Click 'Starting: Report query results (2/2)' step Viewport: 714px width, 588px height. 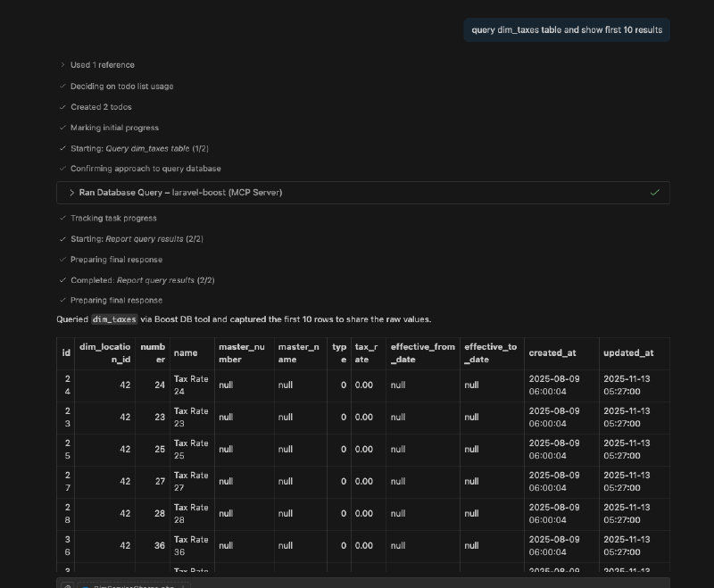coord(138,239)
